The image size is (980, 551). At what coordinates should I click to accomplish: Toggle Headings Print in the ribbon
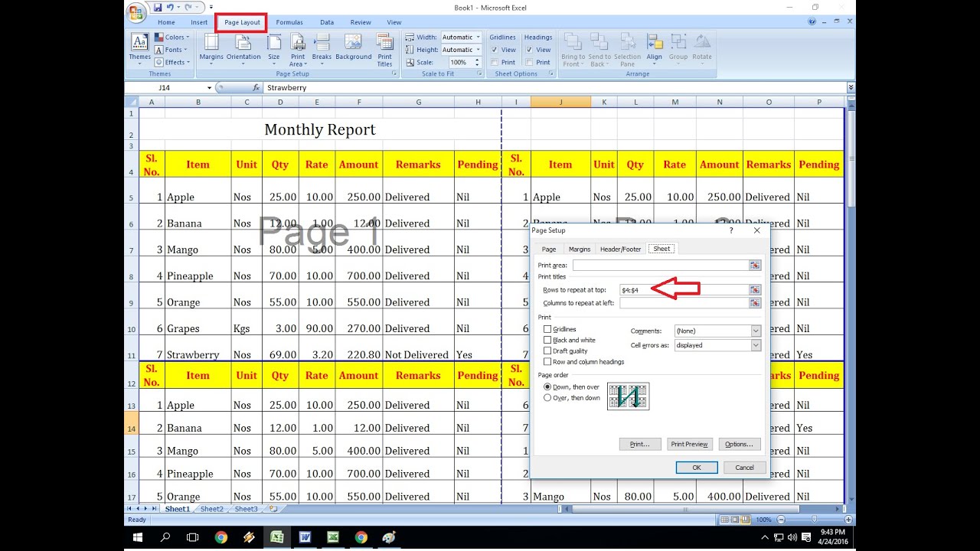(x=530, y=62)
